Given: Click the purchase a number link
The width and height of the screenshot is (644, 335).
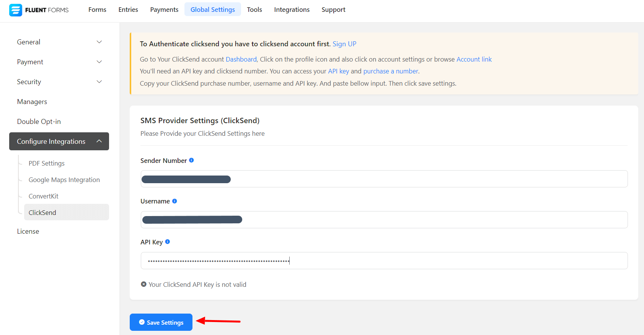Looking at the screenshot, I should (x=391, y=71).
